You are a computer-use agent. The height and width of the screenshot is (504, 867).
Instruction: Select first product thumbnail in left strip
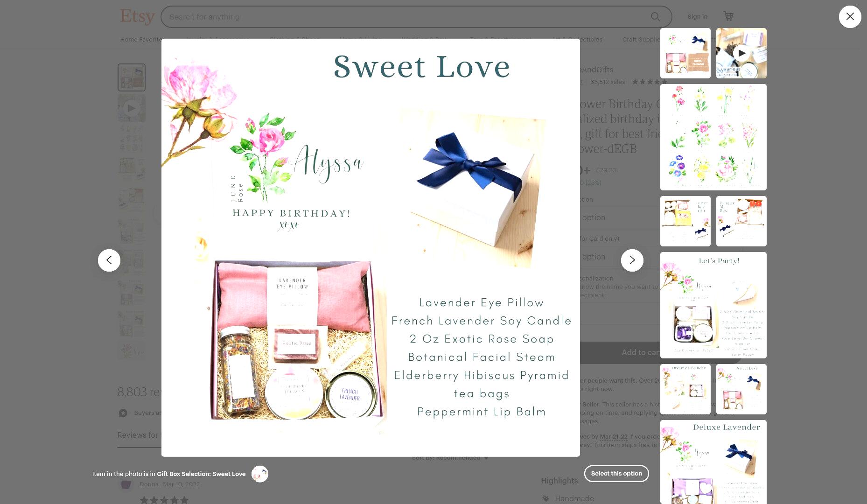132,77
